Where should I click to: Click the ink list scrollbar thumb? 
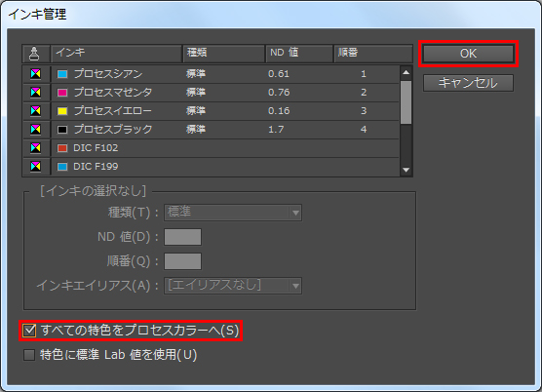click(x=406, y=102)
